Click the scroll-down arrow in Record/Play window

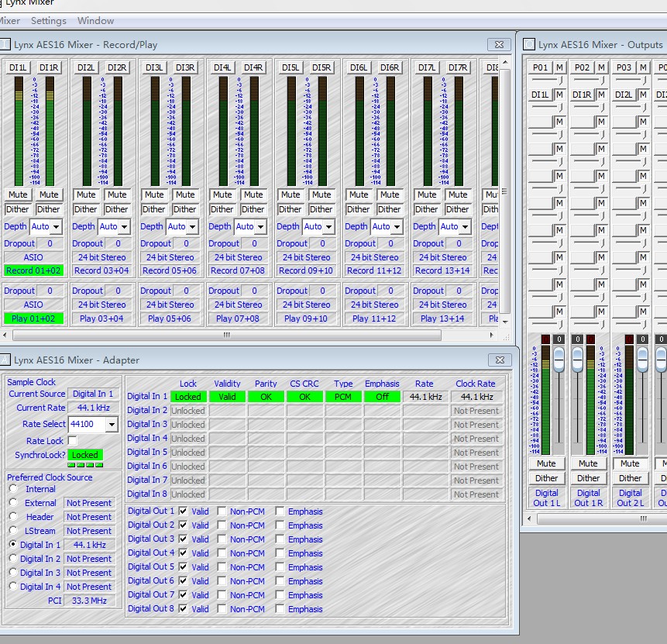click(505, 322)
